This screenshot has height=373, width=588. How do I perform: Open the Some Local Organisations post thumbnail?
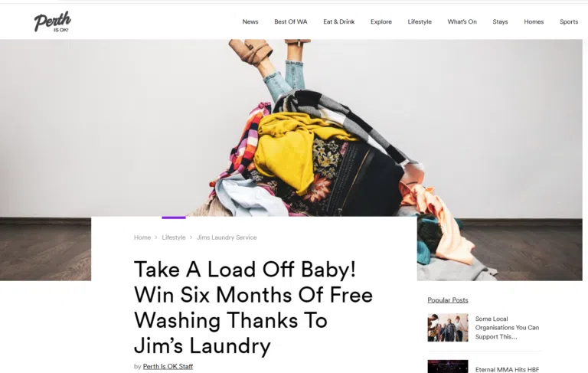448,328
